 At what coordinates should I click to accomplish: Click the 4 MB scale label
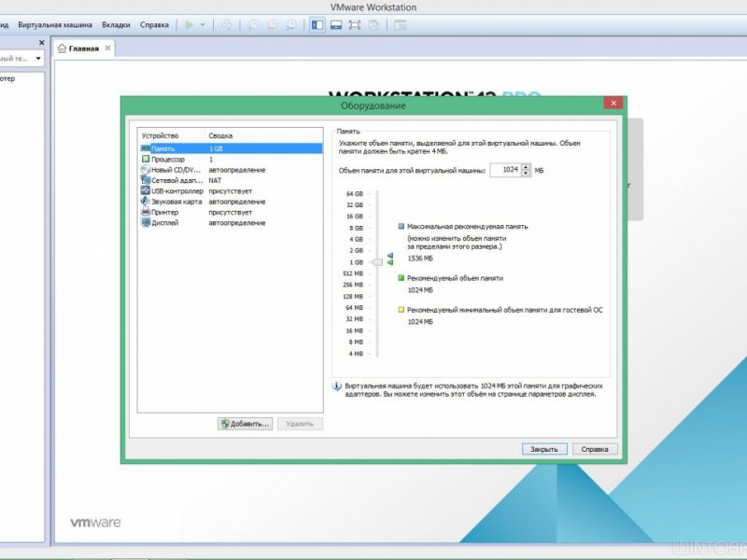click(x=356, y=354)
